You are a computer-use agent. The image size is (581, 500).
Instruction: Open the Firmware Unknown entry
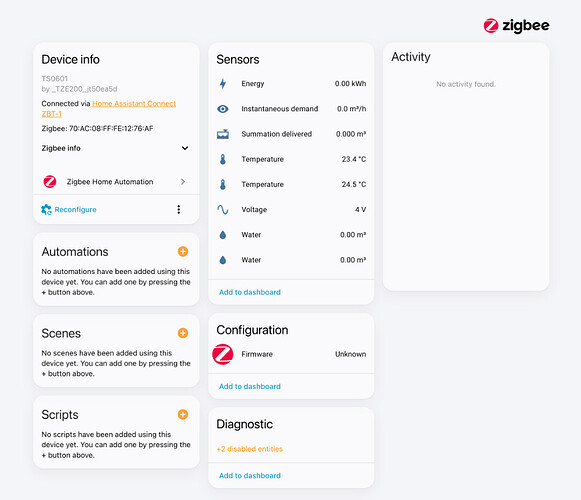[x=291, y=354]
